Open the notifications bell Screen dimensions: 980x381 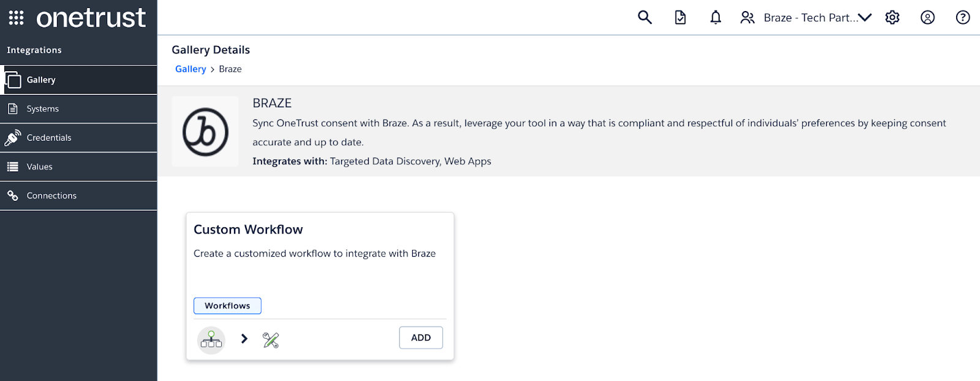point(715,17)
